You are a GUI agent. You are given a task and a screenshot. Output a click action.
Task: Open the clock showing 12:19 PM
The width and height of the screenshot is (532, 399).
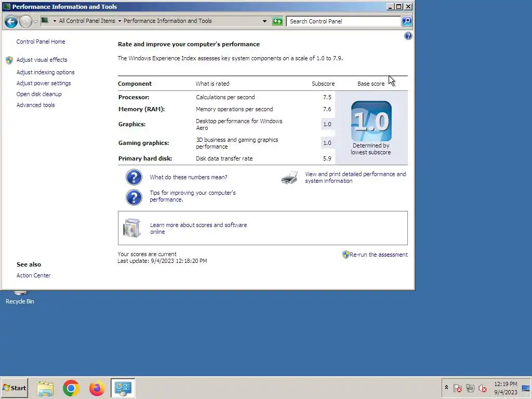pyautogui.click(x=506, y=388)
